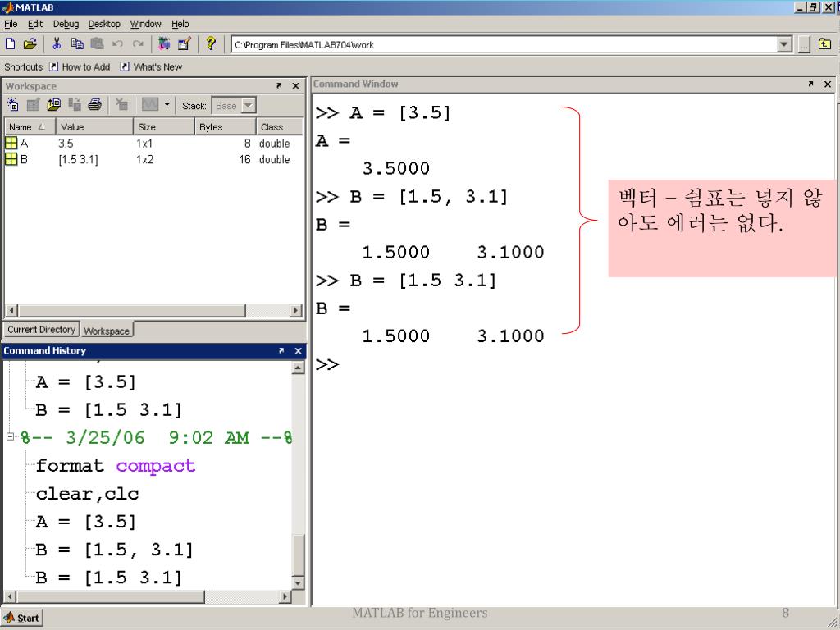Open the Debug menu

66,24
